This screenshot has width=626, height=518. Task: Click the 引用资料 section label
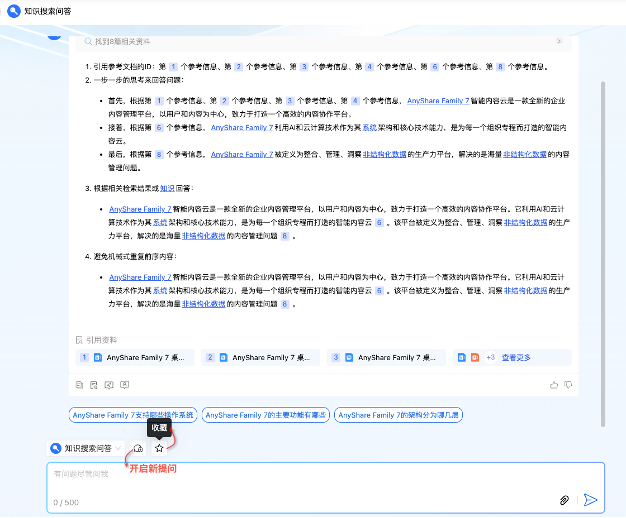[101, 340]
